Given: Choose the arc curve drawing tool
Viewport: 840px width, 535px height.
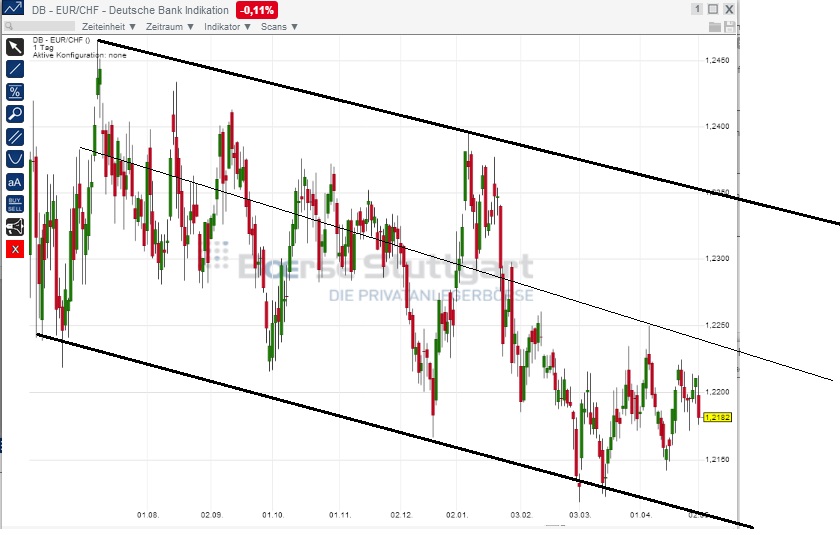Looking at the screenshot, I should (x=15, y=159).
